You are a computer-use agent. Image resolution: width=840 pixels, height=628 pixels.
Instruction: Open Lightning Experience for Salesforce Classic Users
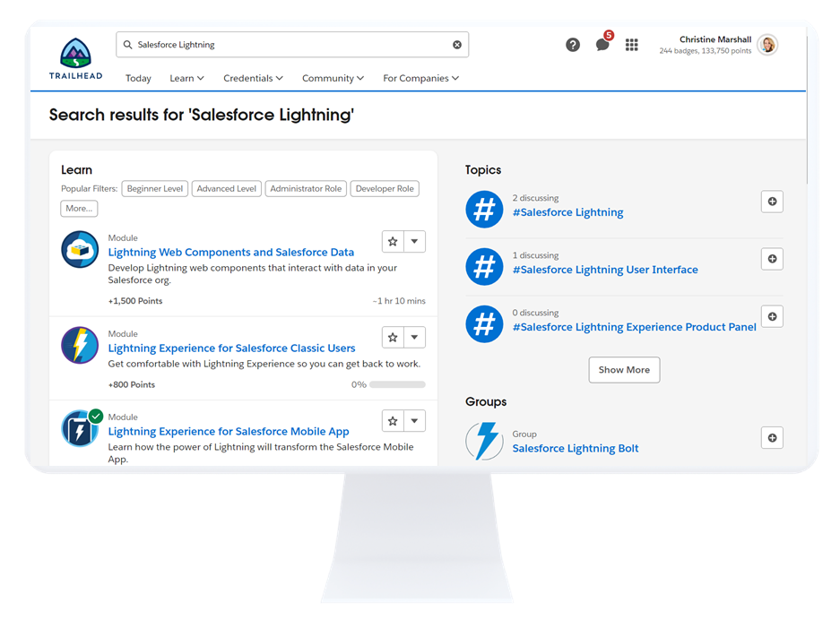click(x=231, y=348)
